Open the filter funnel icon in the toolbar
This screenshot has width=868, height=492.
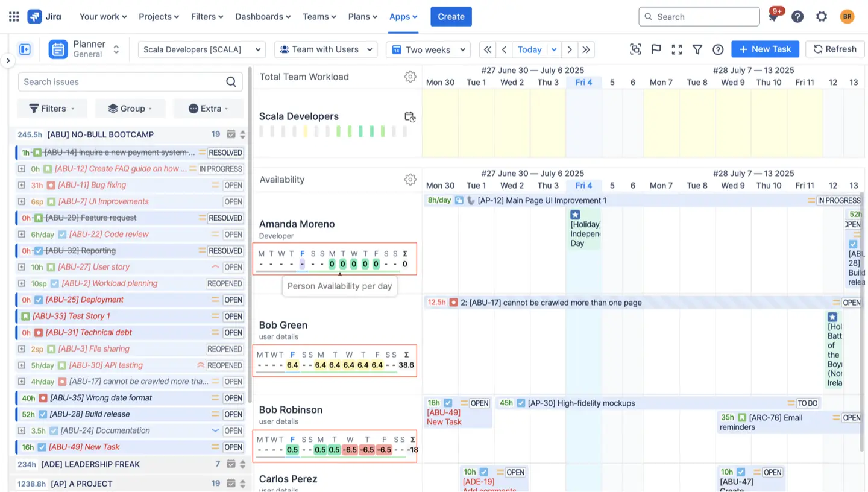[x=697, y=49]
